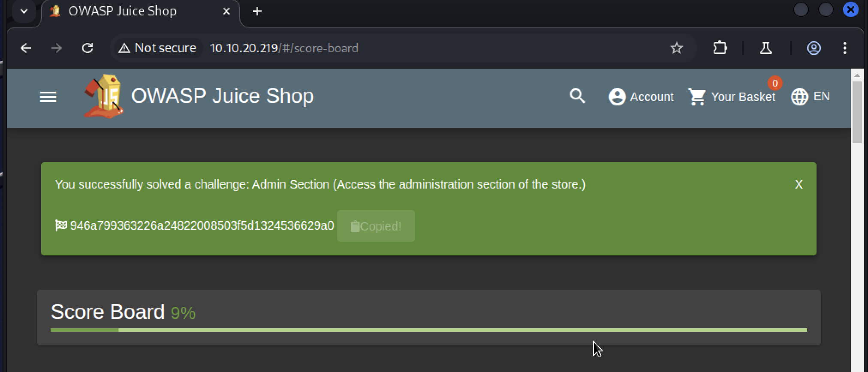Open the Chrome three-dot menu
Screen dimensions: 868x372
point(844,48)
